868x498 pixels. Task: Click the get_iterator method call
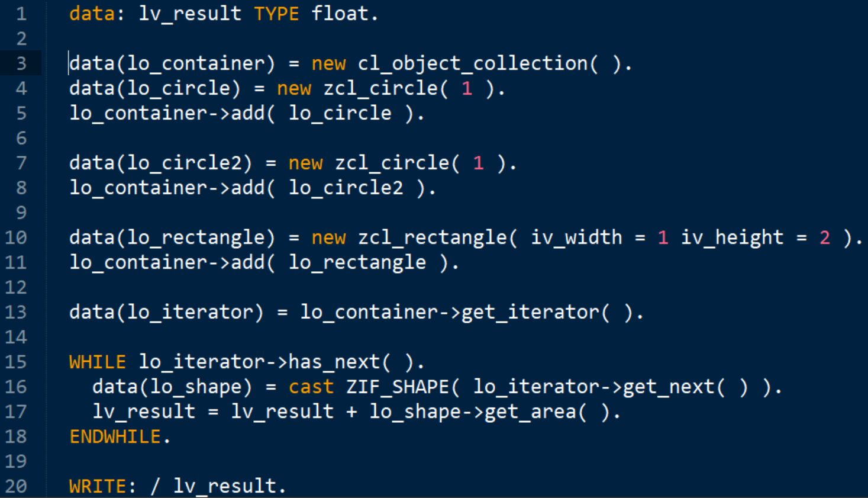pos(530,312)
